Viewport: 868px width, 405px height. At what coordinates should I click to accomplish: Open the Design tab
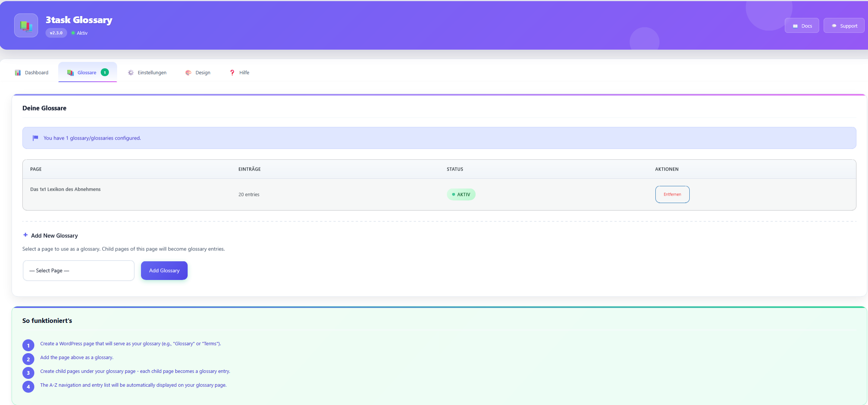tap(203, 72)
